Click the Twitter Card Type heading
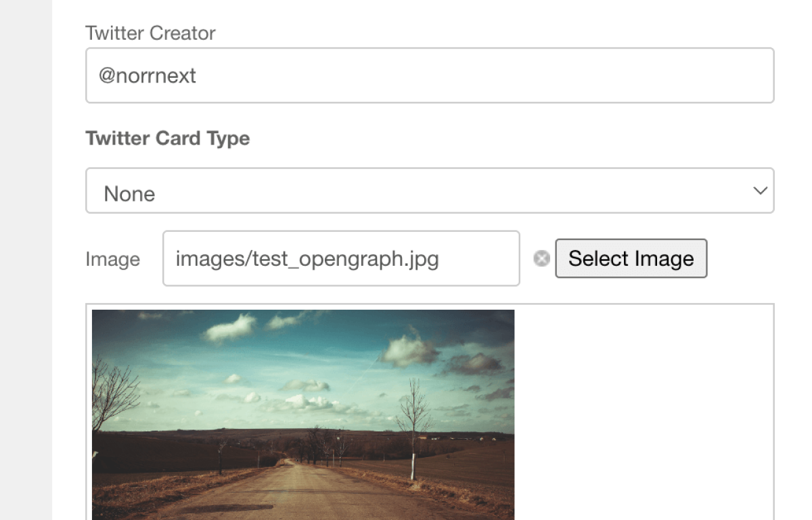Image resolution: width=812 pixels, height=520 pixels. [166, 138]
